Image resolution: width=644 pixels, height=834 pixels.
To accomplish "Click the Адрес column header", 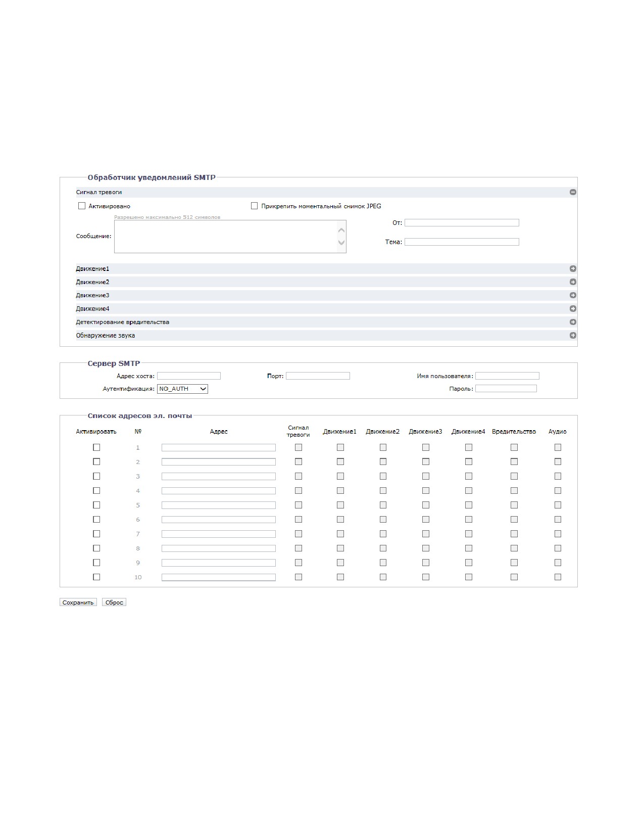I will (219, 432).
